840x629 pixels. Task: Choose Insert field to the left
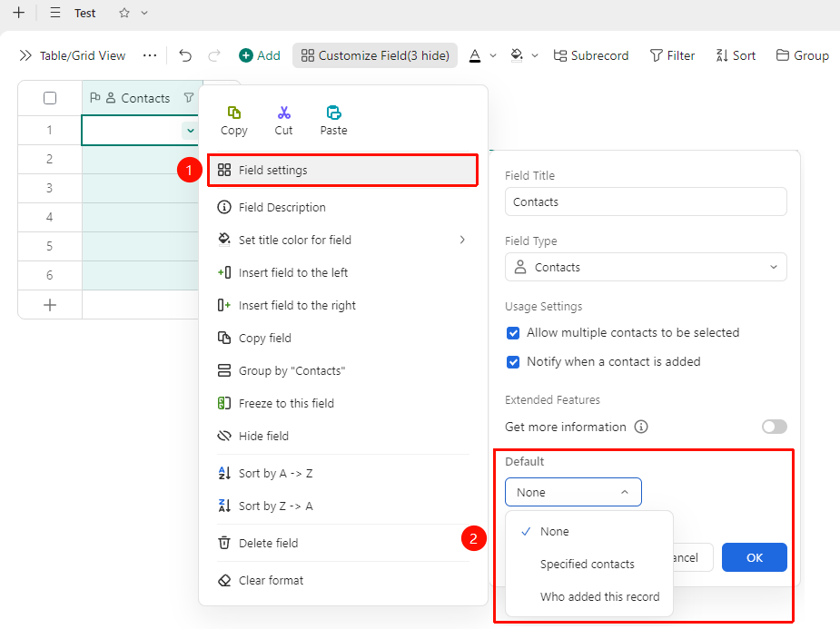coord(343,272)
